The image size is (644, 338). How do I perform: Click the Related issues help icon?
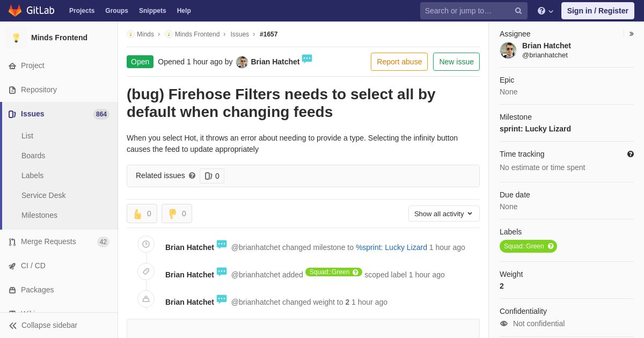(192, 175)
